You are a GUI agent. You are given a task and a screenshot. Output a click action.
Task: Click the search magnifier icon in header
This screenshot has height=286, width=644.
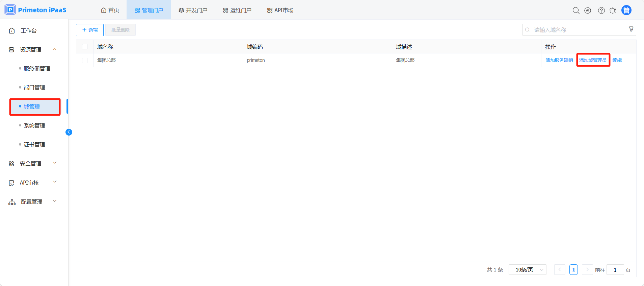[x=576, y=10]
